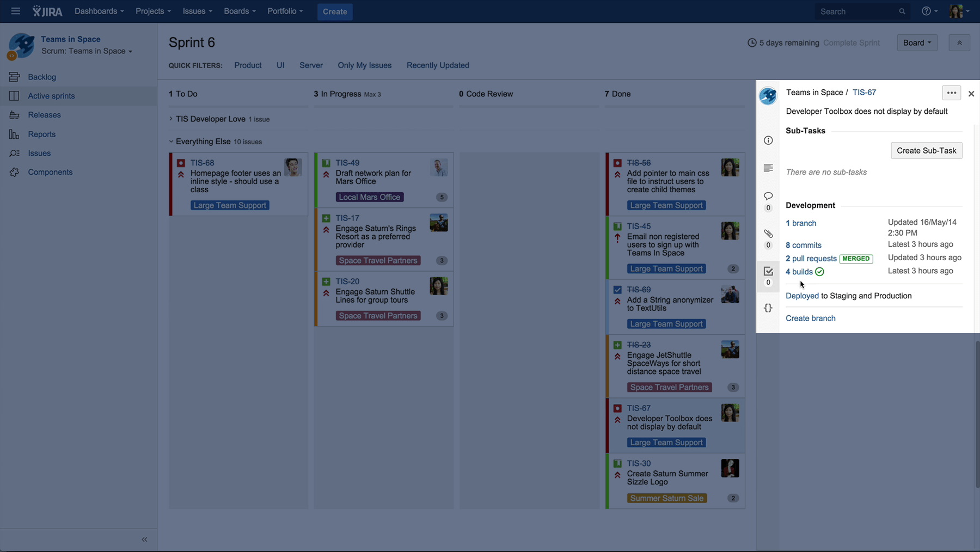Enable the Recently Updated filter
The image size is (980, 552).
tap(438, 65)
